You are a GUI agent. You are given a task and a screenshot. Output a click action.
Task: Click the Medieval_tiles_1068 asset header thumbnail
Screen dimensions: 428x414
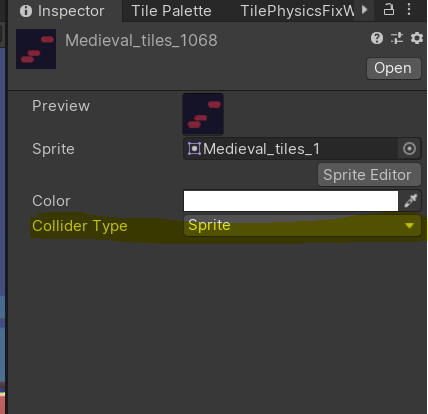click(x=36, y=49)
